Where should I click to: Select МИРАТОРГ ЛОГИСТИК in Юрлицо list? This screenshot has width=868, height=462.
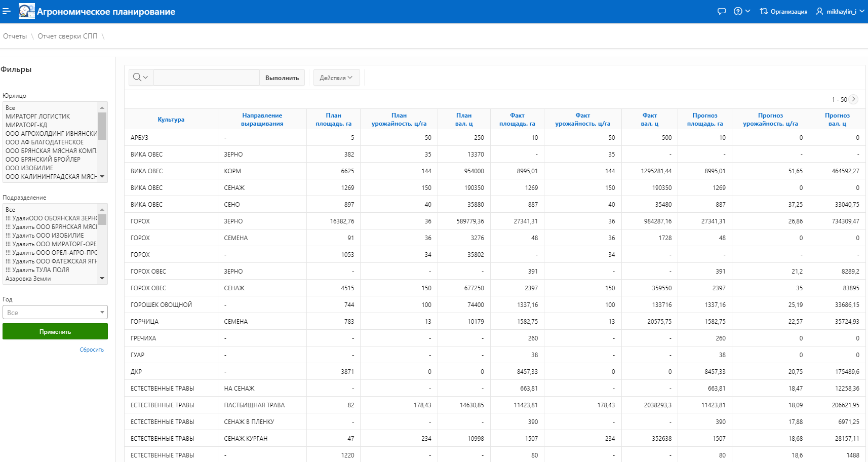coord(38,117)
